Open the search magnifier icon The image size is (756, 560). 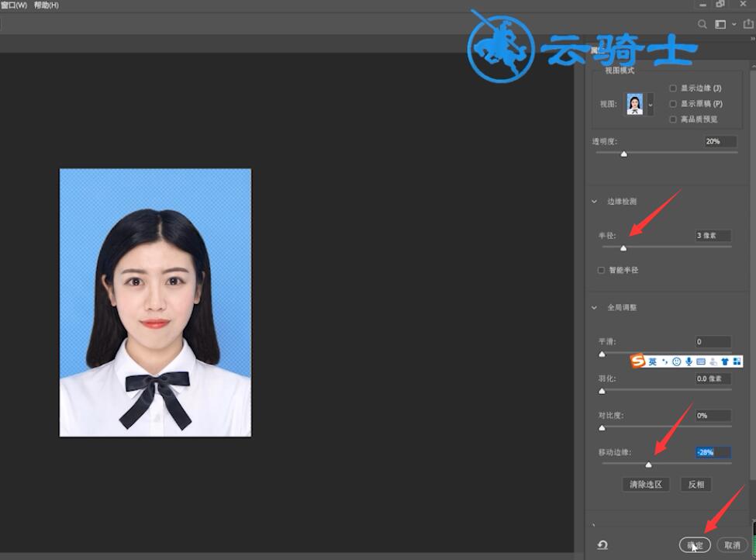click(x=702, y=24)
